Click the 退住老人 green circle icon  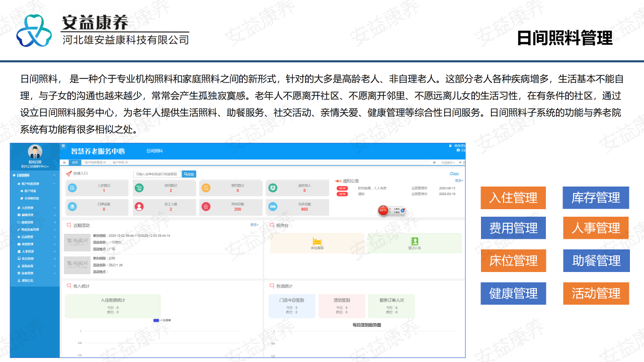tap(273, 188)
